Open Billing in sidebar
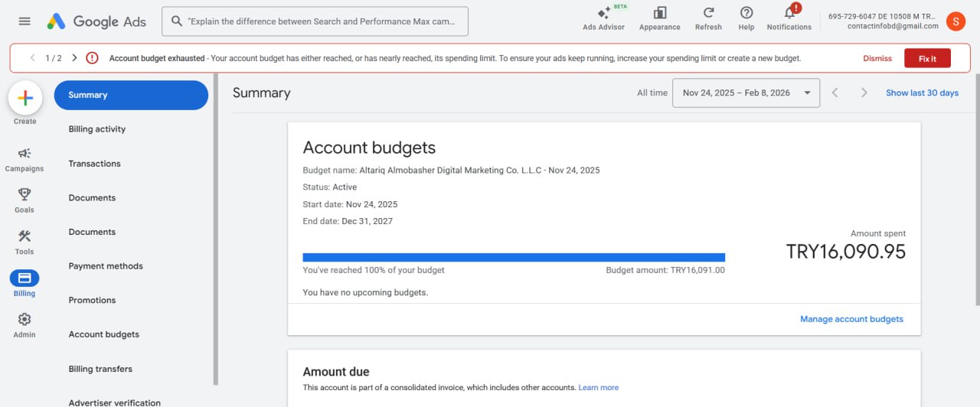980x407 pixels. [24, 284]
